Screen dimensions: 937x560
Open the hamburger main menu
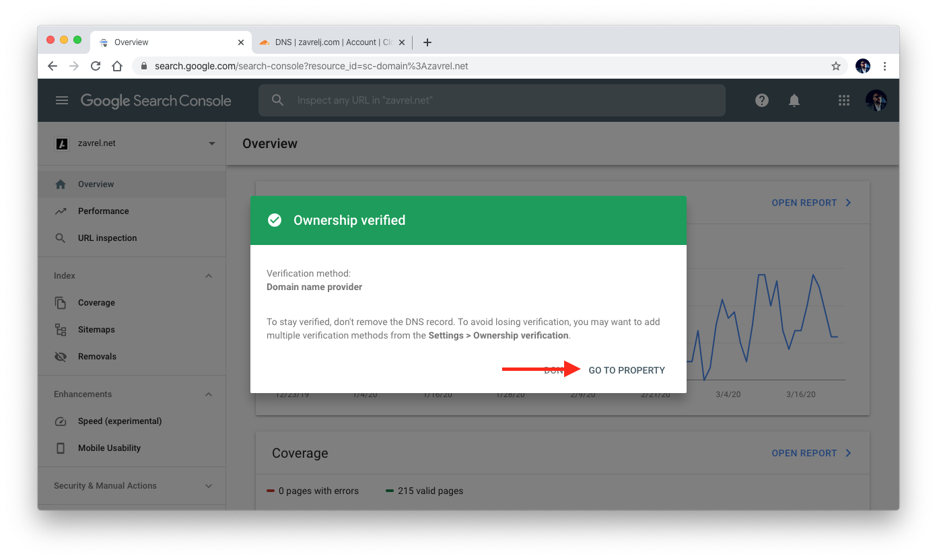tap(62, 100)
